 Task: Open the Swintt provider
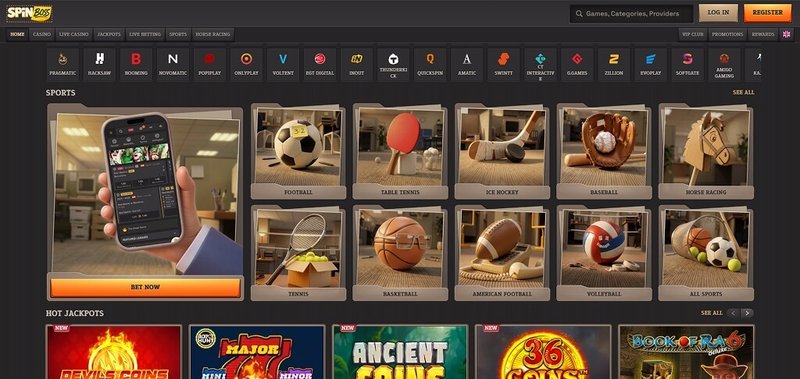[x=504, y=64]
